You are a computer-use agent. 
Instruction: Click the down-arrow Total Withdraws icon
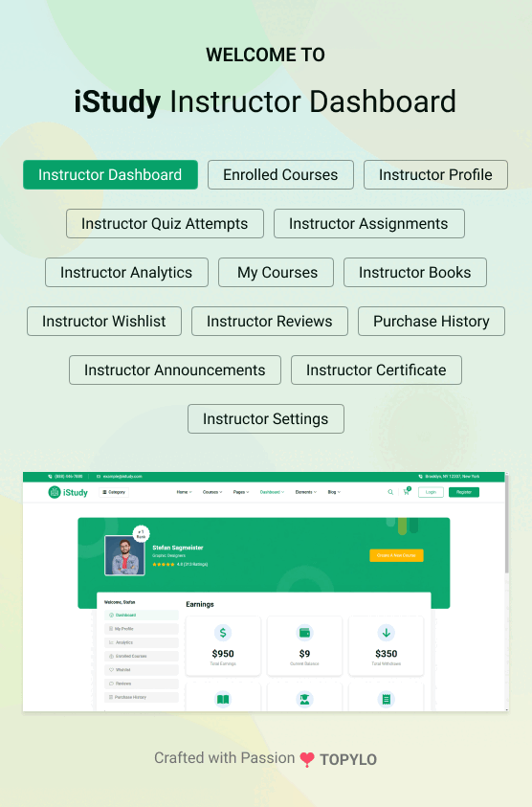tap(386, 633)
